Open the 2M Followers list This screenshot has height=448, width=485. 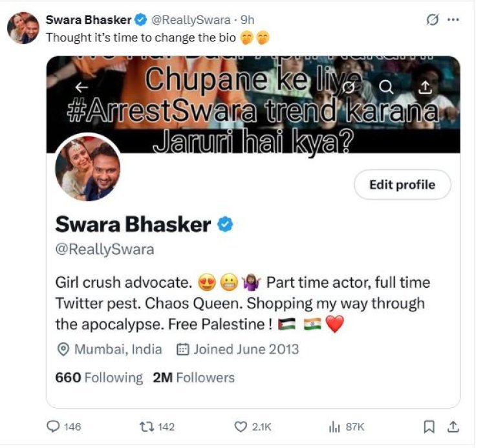[x=193, y=378]
